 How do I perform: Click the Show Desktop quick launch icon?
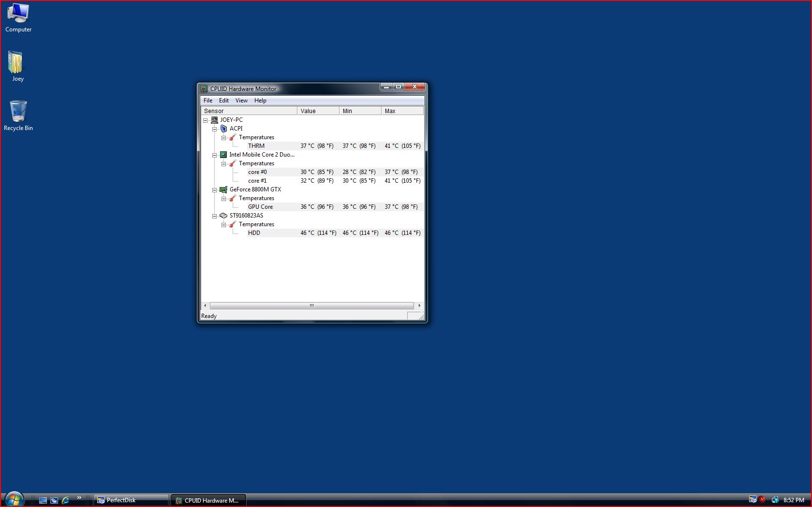pos(43,500)
